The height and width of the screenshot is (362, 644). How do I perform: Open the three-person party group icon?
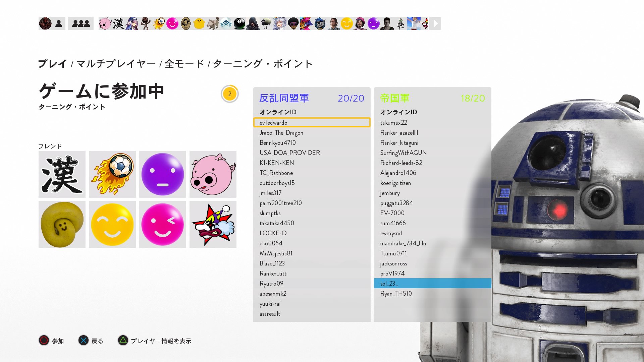pos(81,23)
